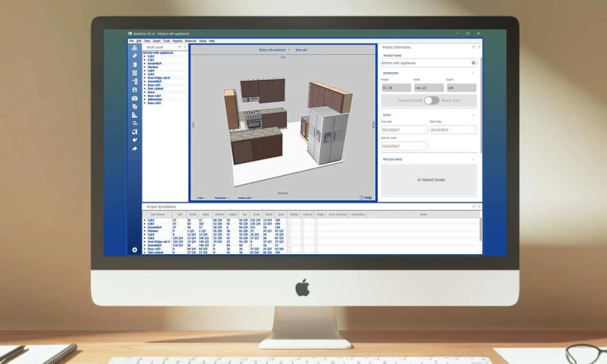Image resolution: width=607 pixels, height=364 pixels.
Task: Select the pencil/ruler tool in sidebar
Action: click(x=134, y=56)
